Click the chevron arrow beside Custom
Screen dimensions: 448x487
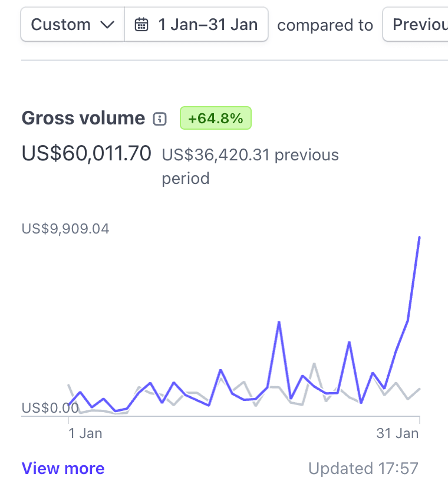(x=107, y=25)
